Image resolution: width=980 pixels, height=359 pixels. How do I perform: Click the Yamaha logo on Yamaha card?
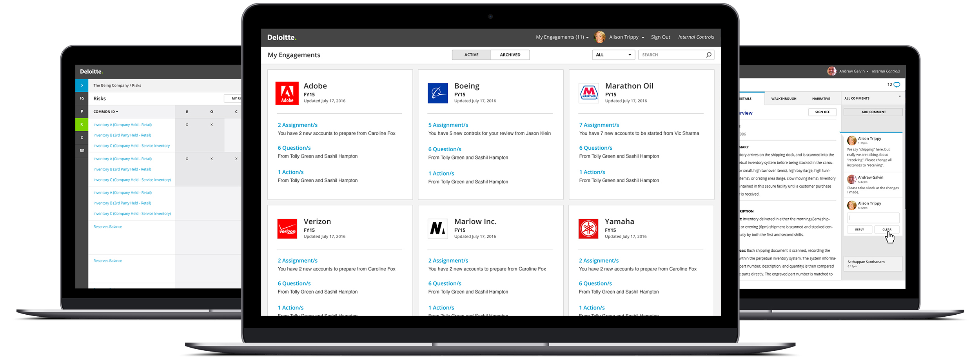point(588,229)
